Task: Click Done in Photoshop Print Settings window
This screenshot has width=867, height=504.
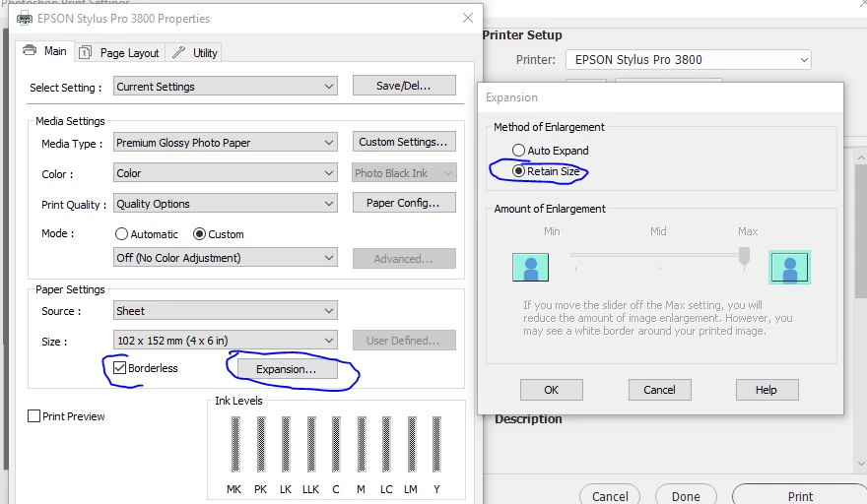Action: coord(686,496)
